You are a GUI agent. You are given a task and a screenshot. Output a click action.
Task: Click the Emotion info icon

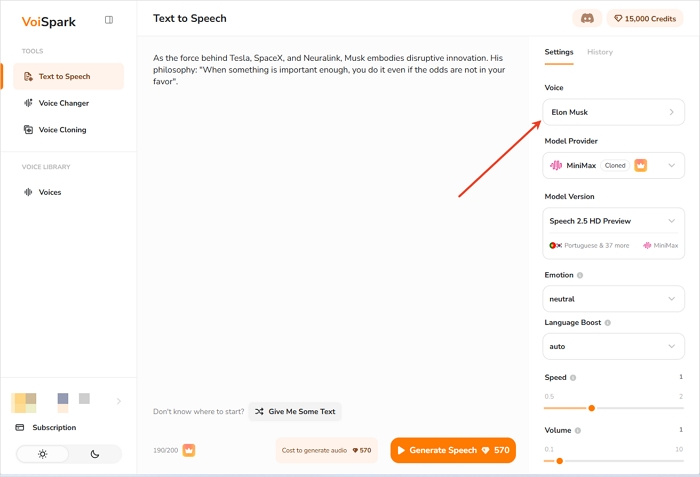coord(580,275)
